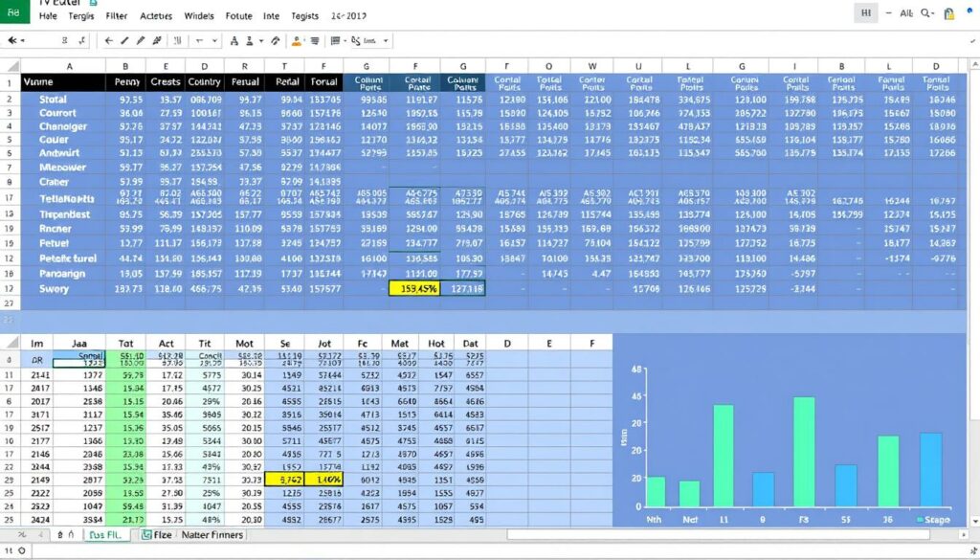Click the lock protection icon
Image resolution: width=980 pixels, height=560 pixels.
coord(949,13)
